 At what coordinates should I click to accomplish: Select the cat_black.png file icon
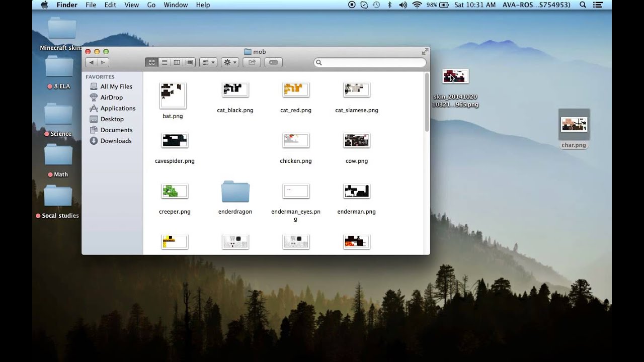click(x=235, y=90)
